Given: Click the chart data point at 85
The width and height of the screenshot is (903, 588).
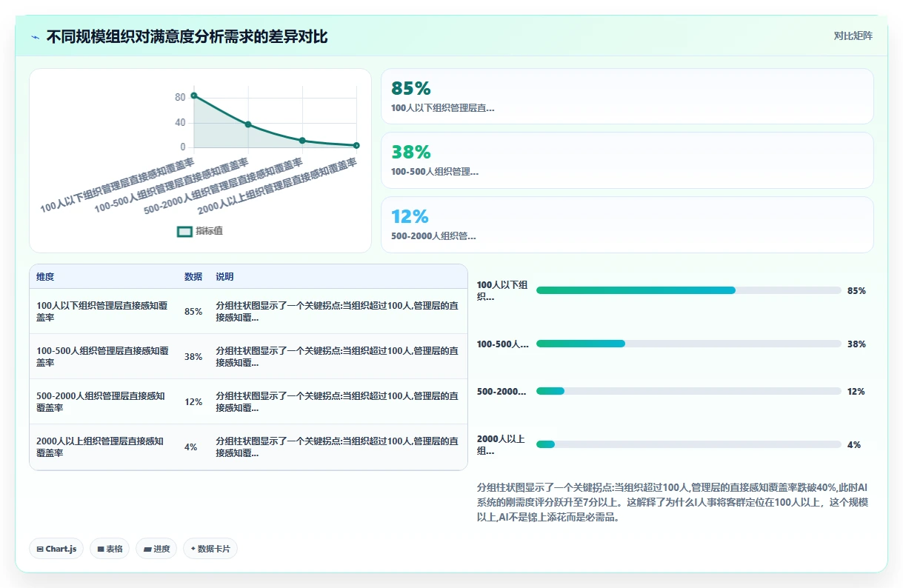Looking at the screenshot, I should (194, 96).
